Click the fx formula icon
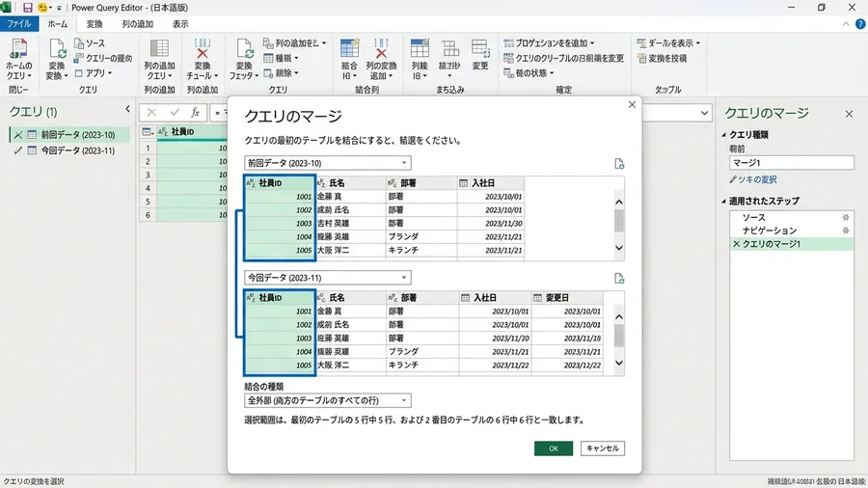The height and width of the screenshot is (488, 868). coord(195,113)
